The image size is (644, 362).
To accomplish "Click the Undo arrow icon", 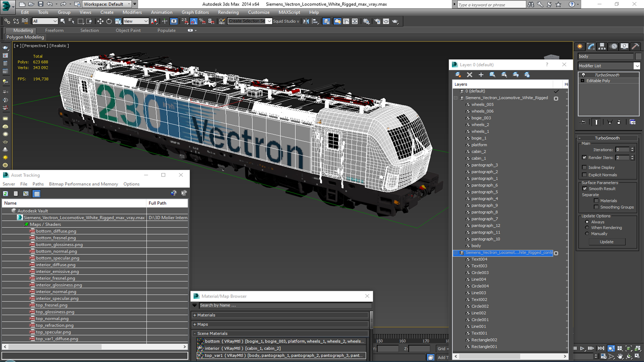I will (x=50, y=4).
